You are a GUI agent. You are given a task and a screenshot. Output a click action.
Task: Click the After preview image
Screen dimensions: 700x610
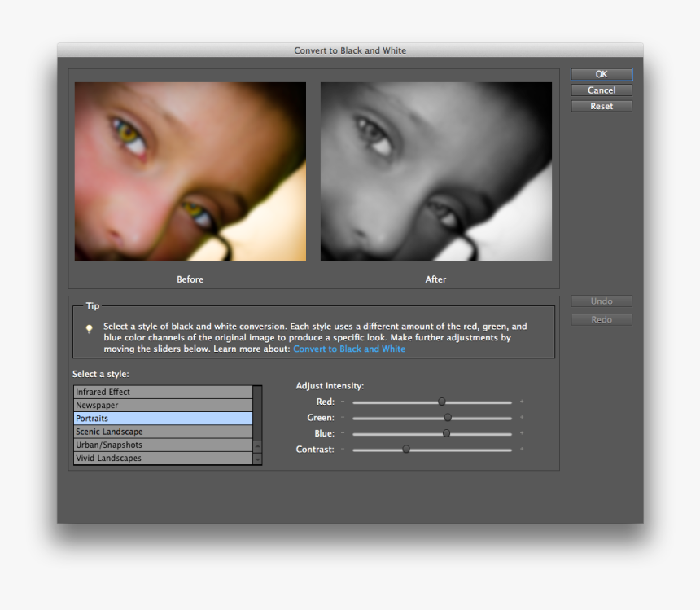435,172
